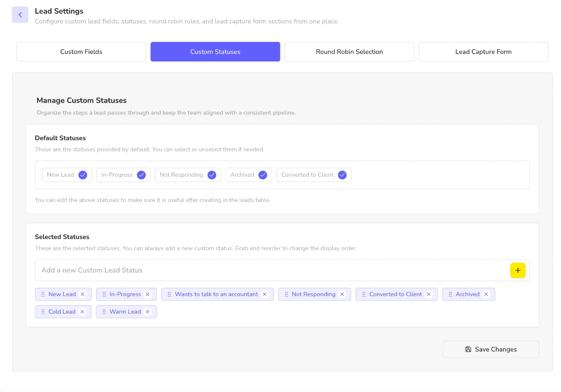Click the Warm Lead chip label

(125, 312)
